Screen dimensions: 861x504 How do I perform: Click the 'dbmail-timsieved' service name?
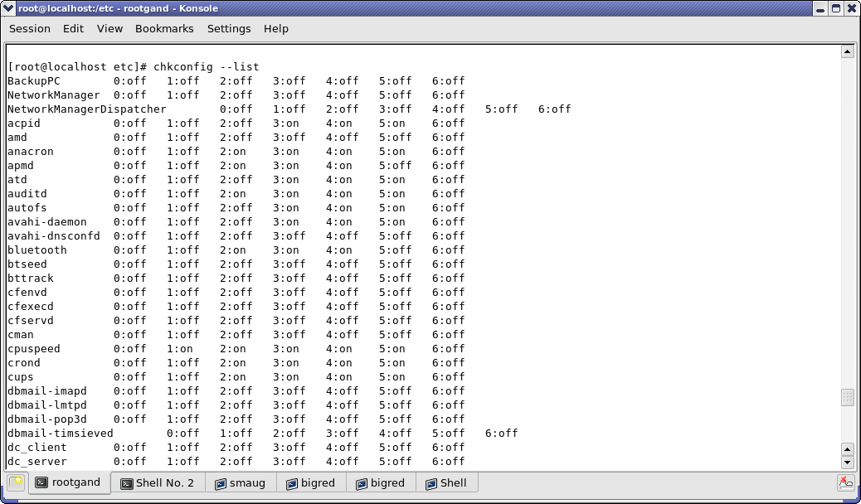coord(60,434)
